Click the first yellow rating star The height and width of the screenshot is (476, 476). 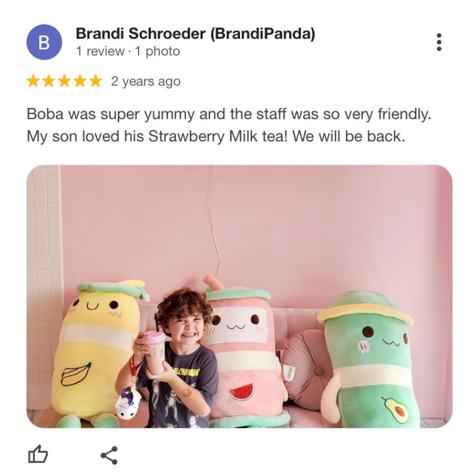[x=33, y=81]
